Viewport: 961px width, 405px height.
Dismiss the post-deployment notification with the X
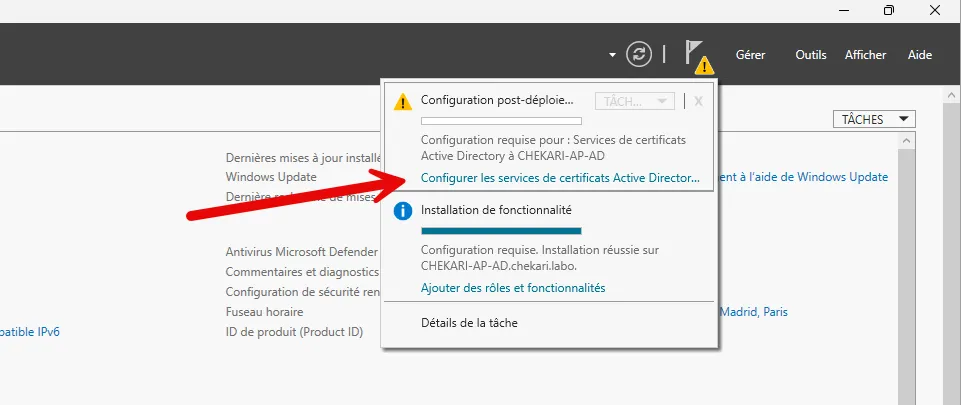point(699,101)
